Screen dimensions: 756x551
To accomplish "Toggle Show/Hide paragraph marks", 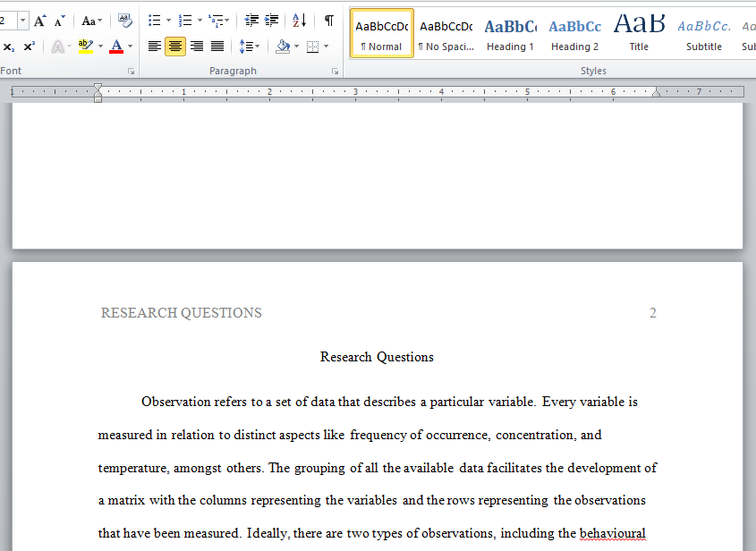I will pyautogui.click(x=329, y=21).
